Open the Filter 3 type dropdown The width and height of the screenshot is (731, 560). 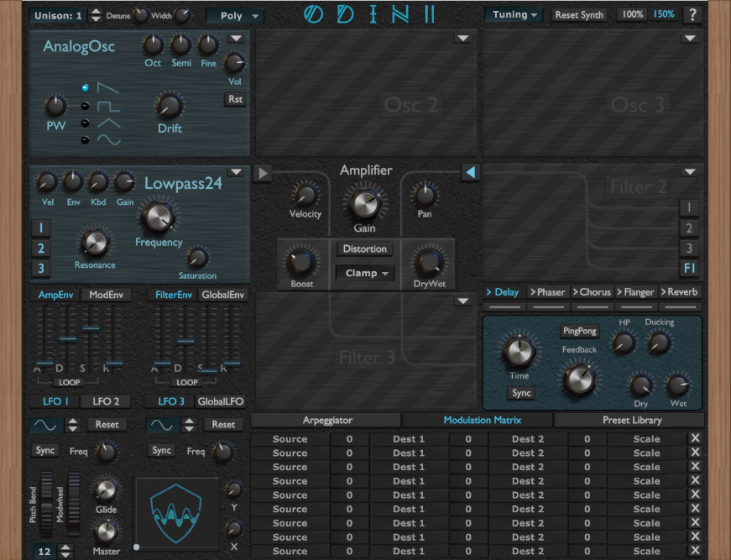coord(463,301)
